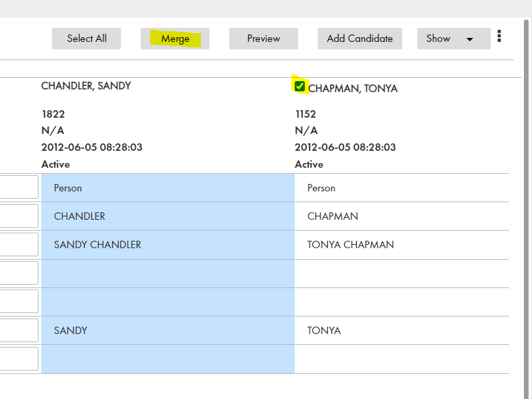Open the three-dot more options menu
The height and width of the screenshot is (399, 532).
point(499,36)
